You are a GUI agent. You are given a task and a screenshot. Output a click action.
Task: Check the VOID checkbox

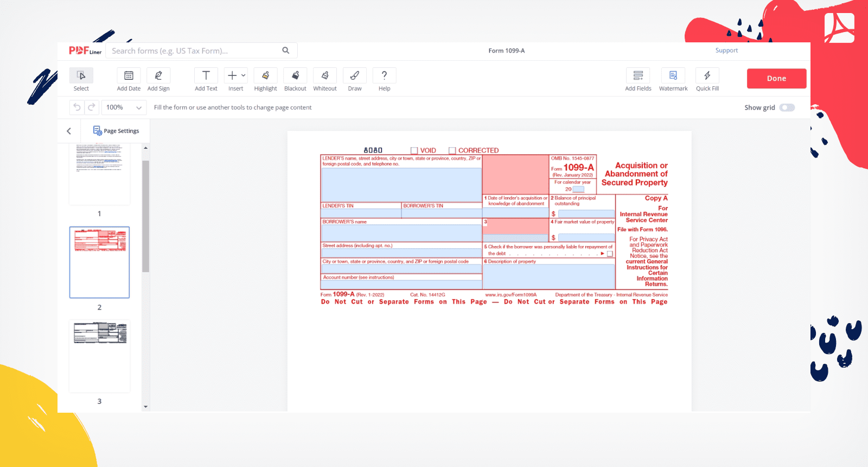414,150
